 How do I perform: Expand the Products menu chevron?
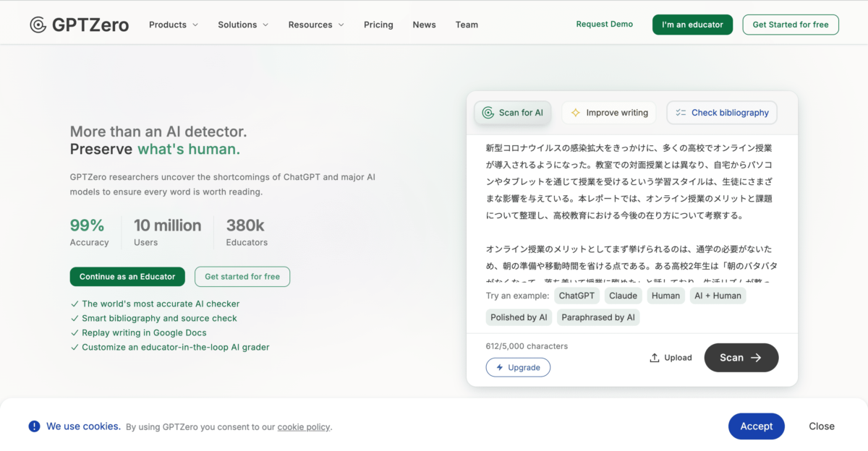coord(195,25)
